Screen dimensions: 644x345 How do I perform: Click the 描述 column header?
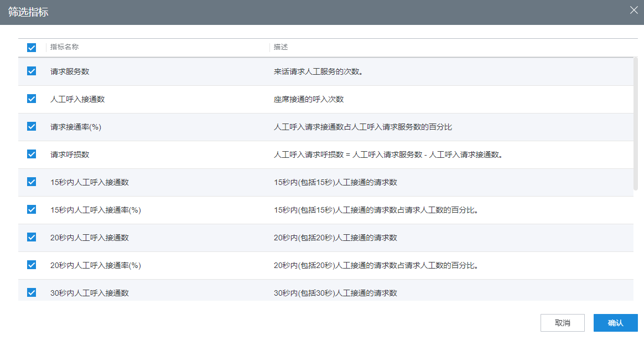[281, 47]
